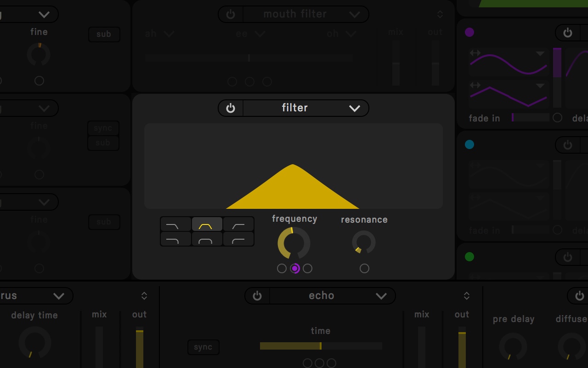Click the reorder arrows of the mouth filter module
This screenshot has width=588, height=368.
[440, 14]
